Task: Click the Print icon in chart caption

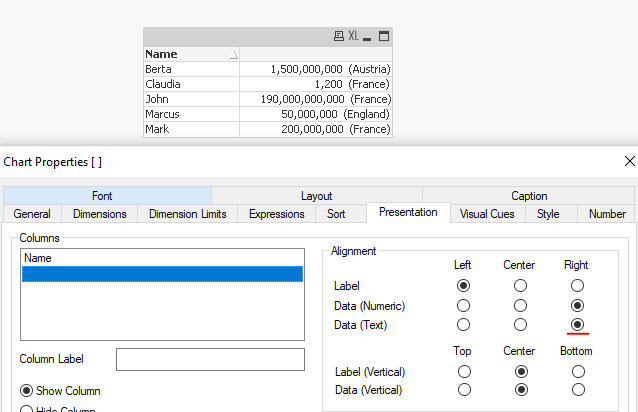Action: tap(339, 36)
